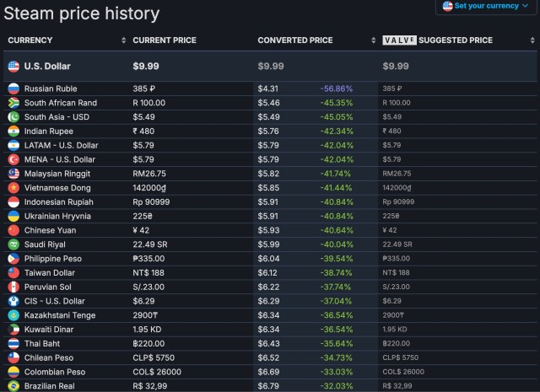Click the Brazilian Real currency name
This screenshot has height=392, width=540.
[x=49, y=386]
